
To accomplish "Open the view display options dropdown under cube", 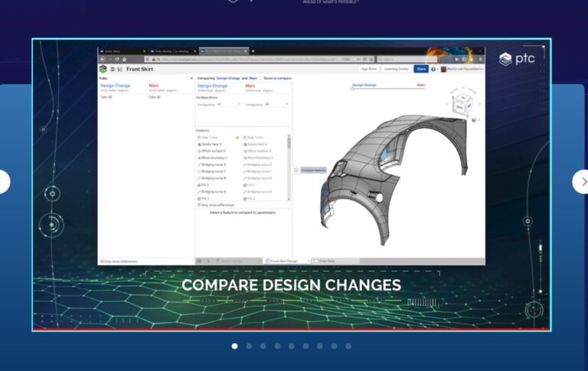I will pos(475,120).
